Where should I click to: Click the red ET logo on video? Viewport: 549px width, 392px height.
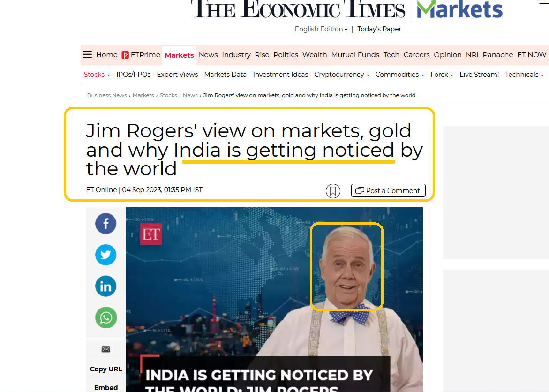pos(151,234)
